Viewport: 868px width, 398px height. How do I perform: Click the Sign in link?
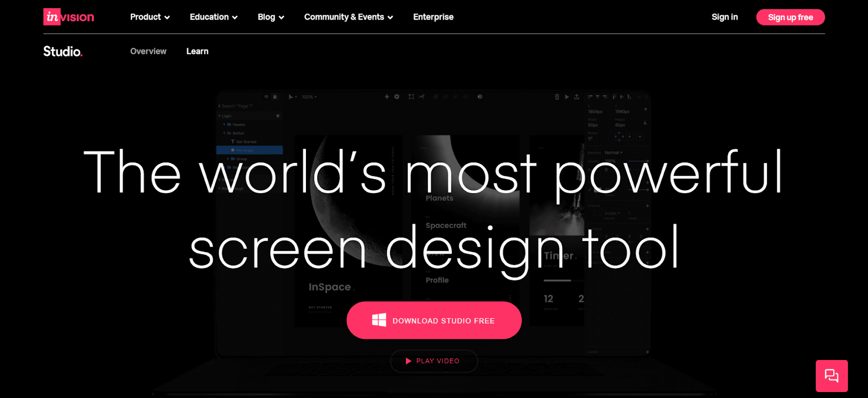[724, 17]
